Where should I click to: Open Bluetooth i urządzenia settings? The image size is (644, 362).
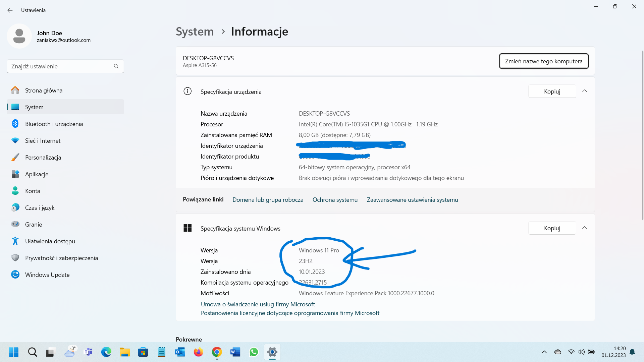[x=65, y=124]
